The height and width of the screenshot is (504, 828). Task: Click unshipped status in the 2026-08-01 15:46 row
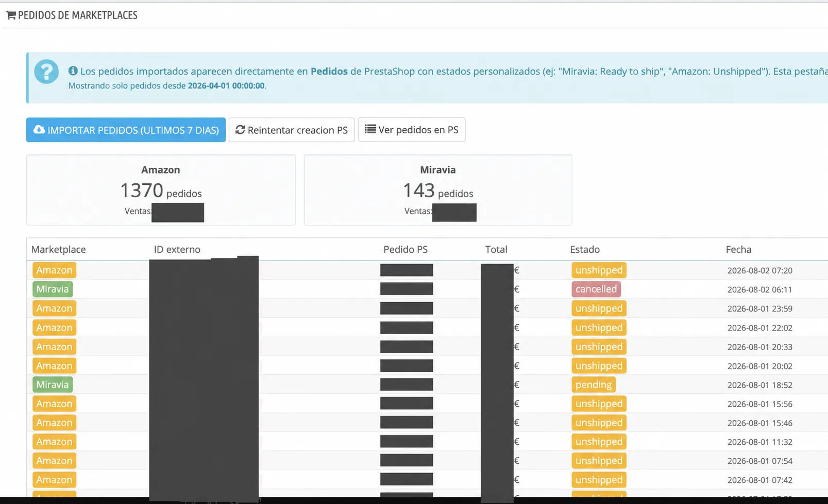[599, 423]
